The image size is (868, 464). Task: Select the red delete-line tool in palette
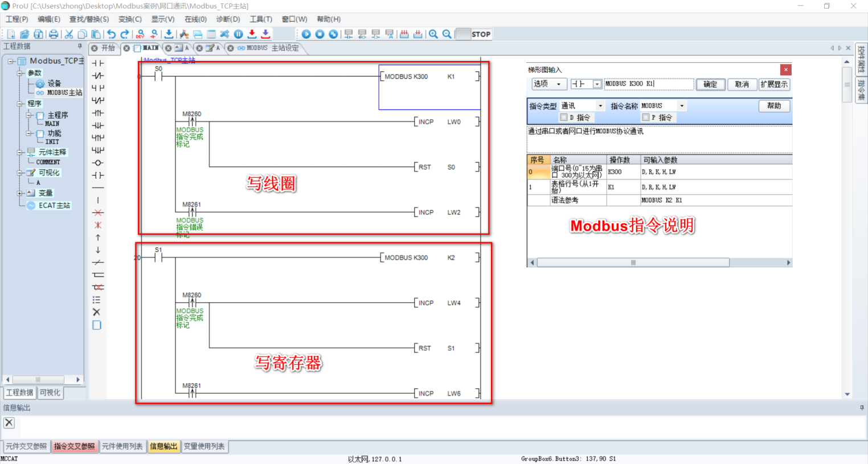pos(98,213)
